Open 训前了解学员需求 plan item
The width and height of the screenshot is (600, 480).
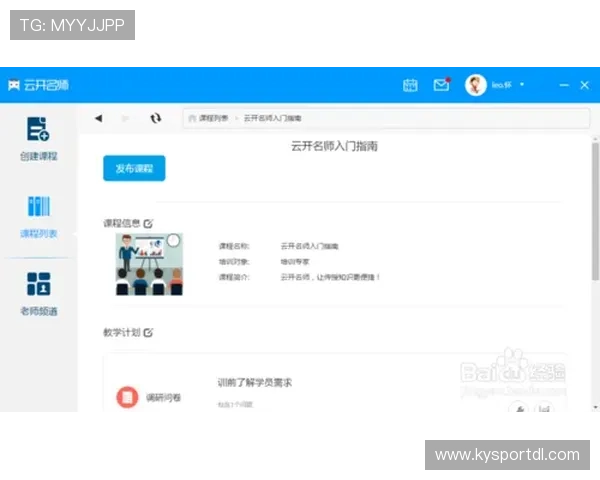click(254, 382)
